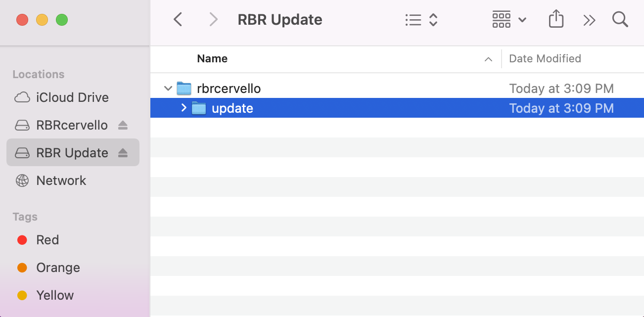Click the Forward navigation arrow

pos(213,20)
